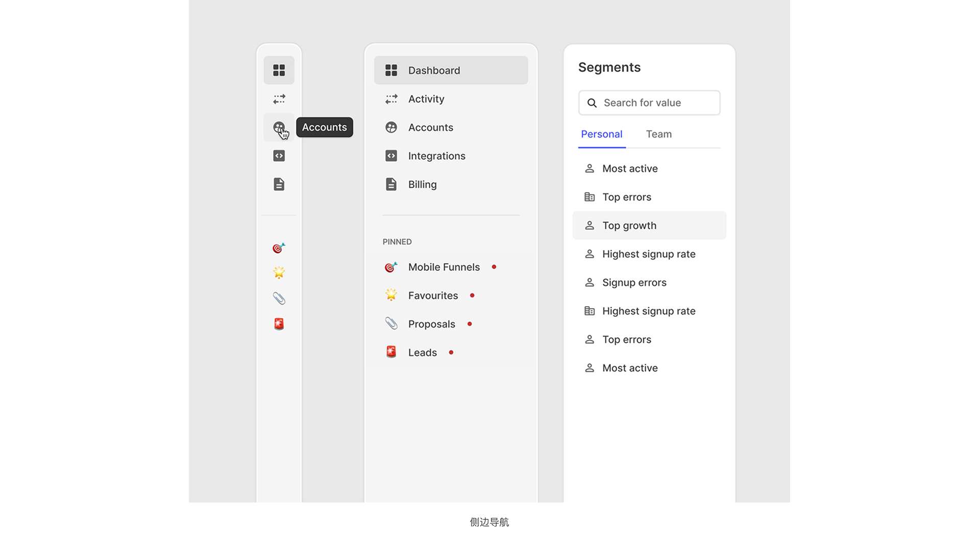Open pinned Proposals item
The height and width of the screenshot is (551, 980).
tap(431, 324)
